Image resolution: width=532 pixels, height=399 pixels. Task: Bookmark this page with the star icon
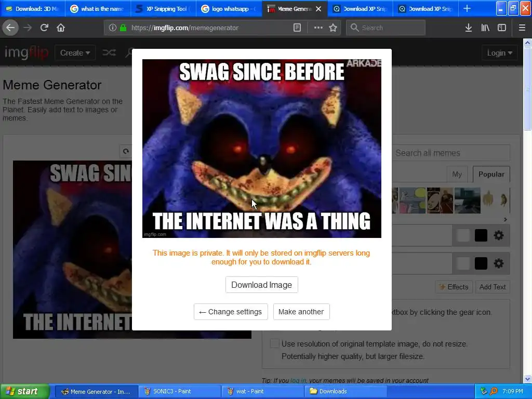[x=333, y=28]
